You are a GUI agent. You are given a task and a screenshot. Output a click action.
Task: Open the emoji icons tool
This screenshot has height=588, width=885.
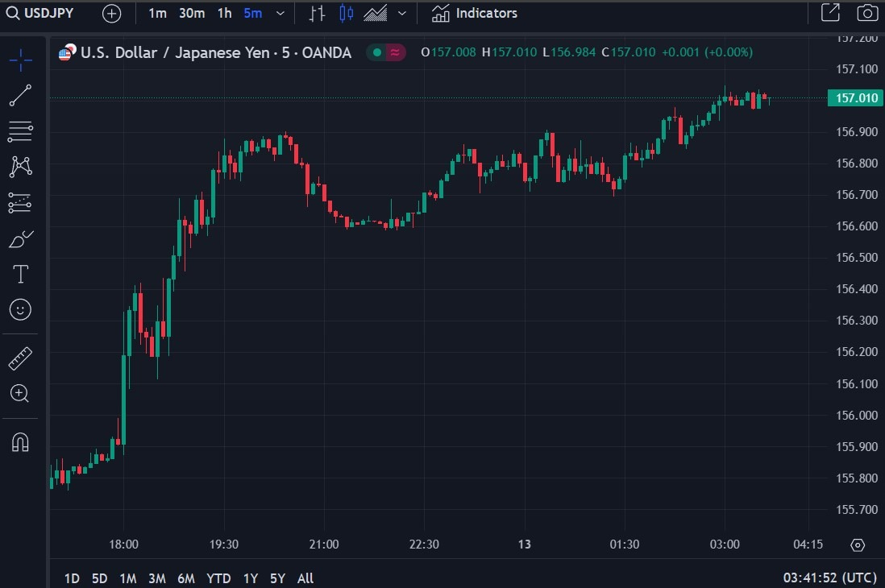tap(20, 309)
